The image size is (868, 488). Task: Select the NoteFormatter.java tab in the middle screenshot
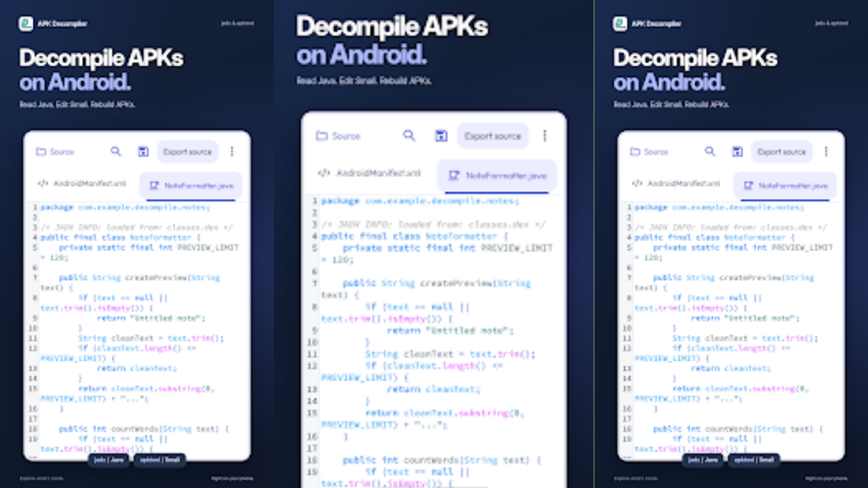pyautogui.click(x=497, y=176)
